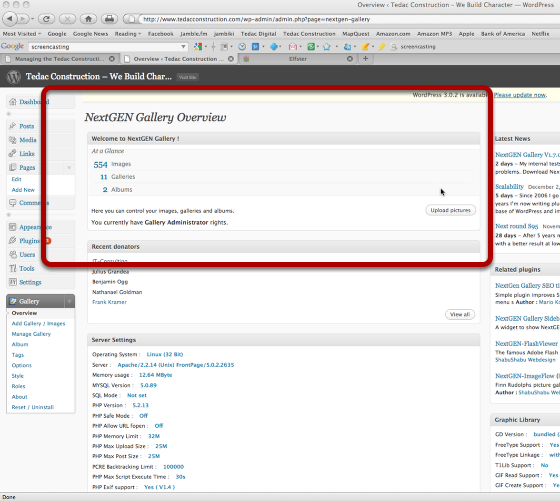Click the Settings icon in sidebar
Image resolution: width=560 pixels, height=501 pixels.
pyautogui.click(x=13, y=282)
